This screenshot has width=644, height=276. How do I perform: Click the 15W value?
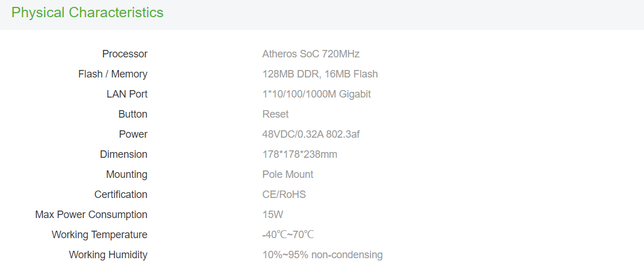pos(273,215)
